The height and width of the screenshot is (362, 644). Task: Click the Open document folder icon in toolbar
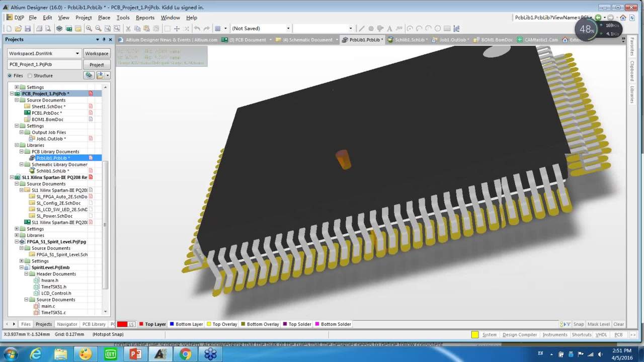tap(18, 29)
